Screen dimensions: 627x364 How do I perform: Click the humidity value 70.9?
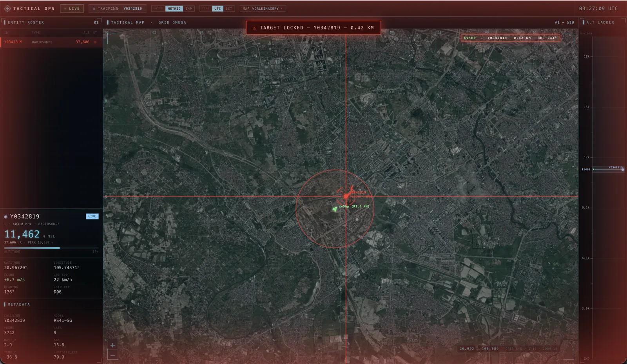(x=59, y=357)
